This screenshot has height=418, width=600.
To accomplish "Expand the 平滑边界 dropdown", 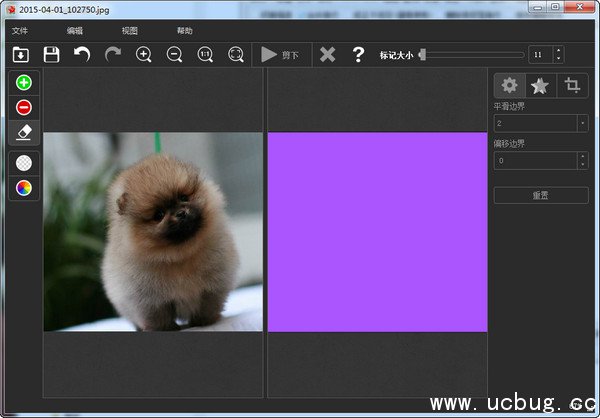I will [x=582, y=124].
